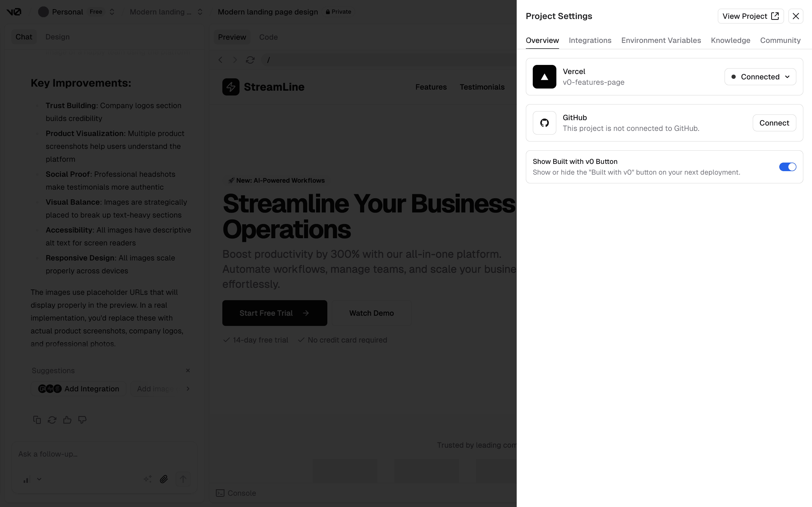The image size is (812, 507).
Task: Expand the Vercel Connected dropdown
Action: click(x=760, y=76)
